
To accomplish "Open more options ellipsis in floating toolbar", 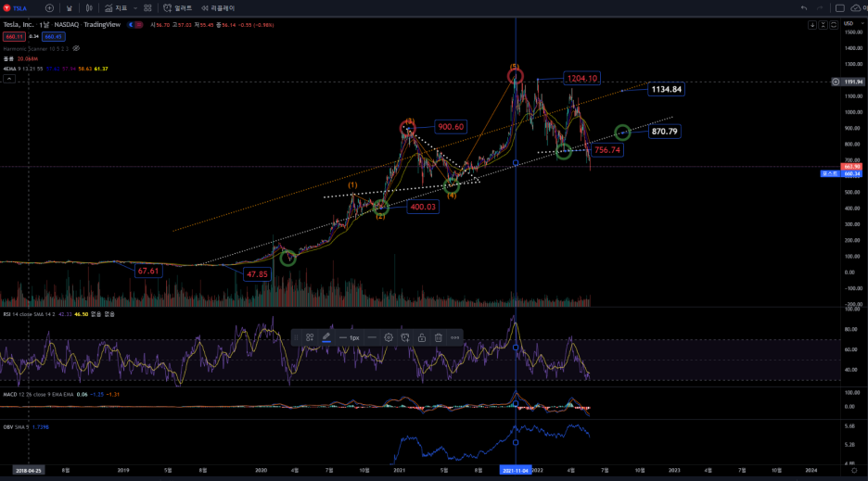I will tap(455, 337).
